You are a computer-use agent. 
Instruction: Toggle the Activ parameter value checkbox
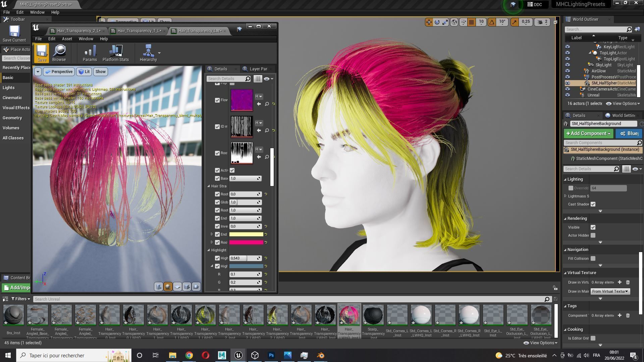(x=232, y=171)
